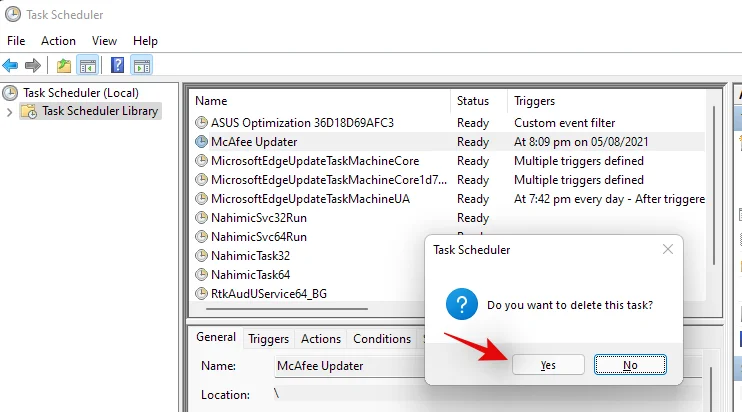Switch to the Conditions tab

coord(382,339)
